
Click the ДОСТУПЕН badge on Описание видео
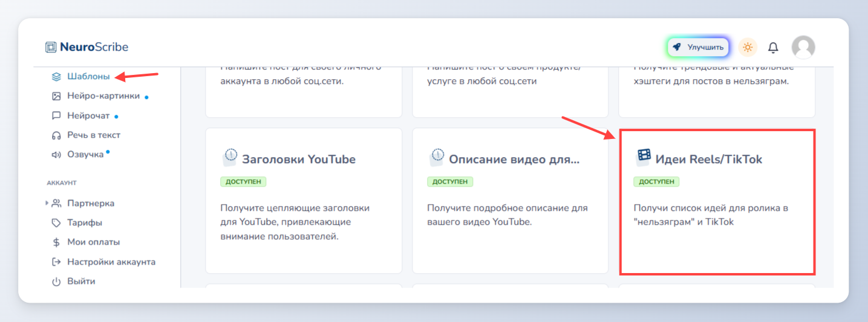(450, 182)
